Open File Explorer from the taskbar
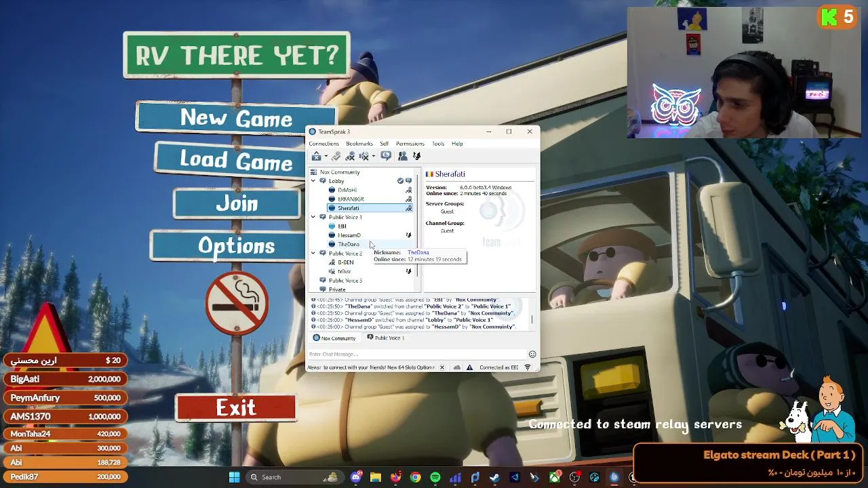This screenshot has width=868, height=488. [x=376, y=477]
